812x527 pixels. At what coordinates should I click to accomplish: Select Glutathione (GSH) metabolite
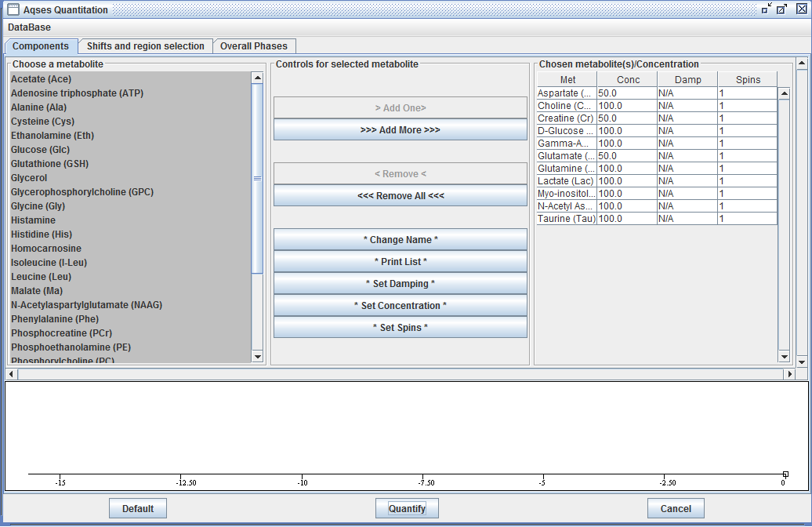(x=130, y=164)
